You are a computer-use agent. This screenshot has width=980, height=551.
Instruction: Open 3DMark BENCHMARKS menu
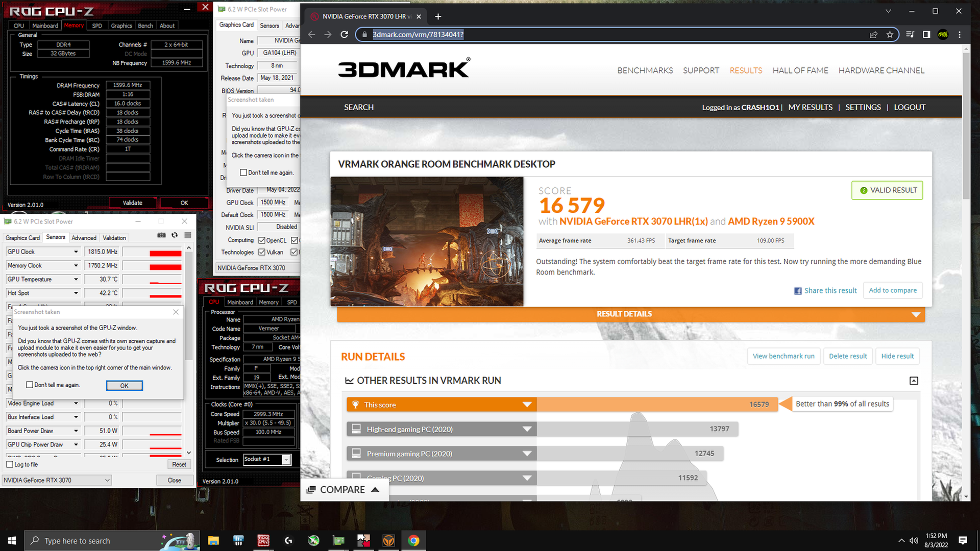point(645,70)
